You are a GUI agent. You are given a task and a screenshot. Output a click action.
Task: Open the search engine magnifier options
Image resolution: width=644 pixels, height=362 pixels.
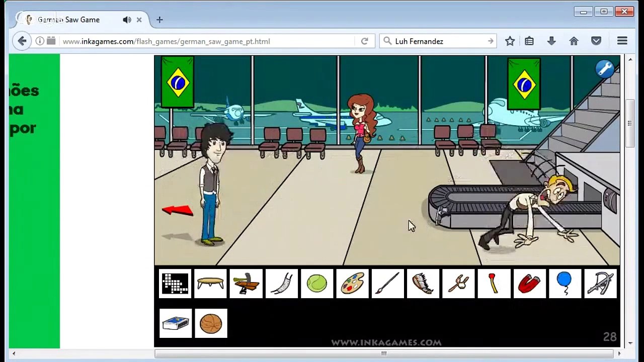[387, 41]
